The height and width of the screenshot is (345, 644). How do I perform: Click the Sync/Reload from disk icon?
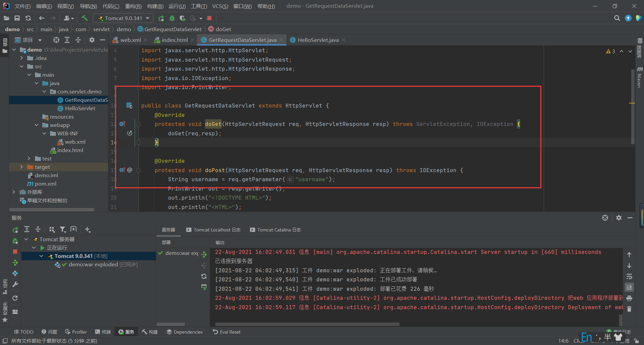(28, 18)
